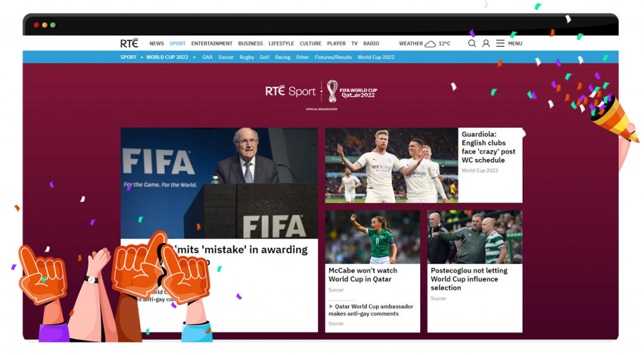Viewport: 644px width, 355px height.
Task: Open World Cup 2022 sub-nav link
Action: click(376, 57)
